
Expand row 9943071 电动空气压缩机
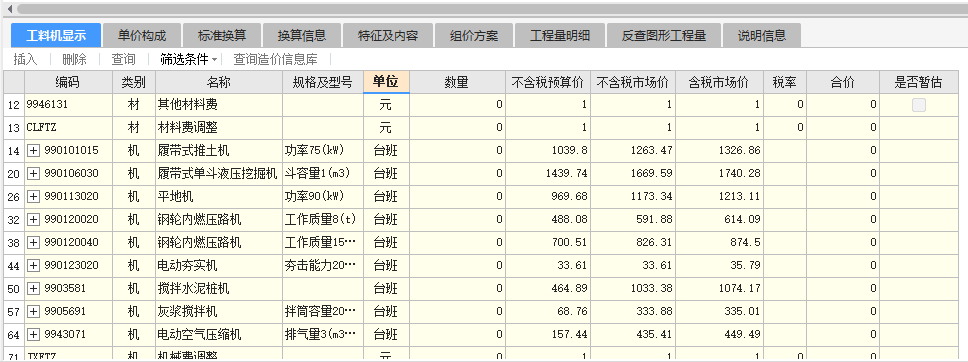33,335
